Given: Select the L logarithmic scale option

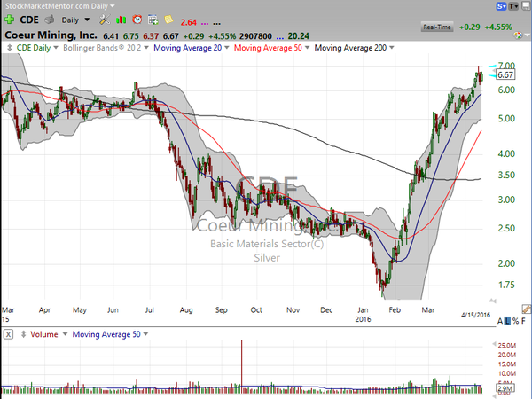Looking at the screenshot, I should click(x=507, y=321).
